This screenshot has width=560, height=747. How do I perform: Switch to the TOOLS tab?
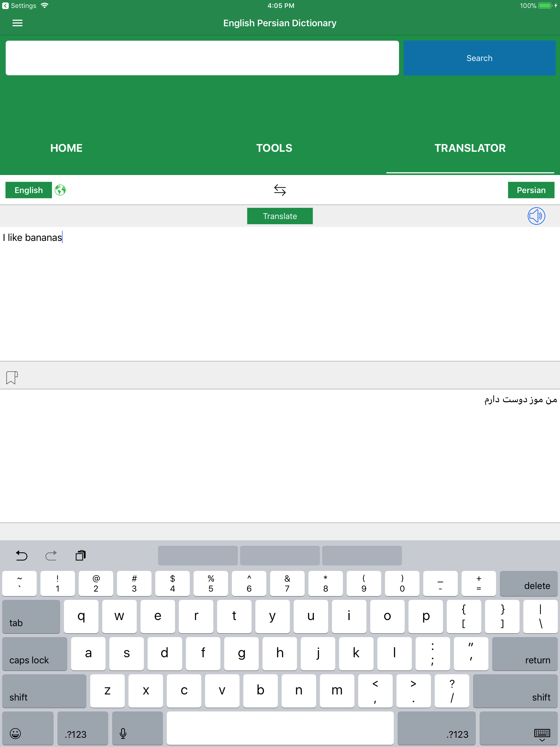[274, 148]
